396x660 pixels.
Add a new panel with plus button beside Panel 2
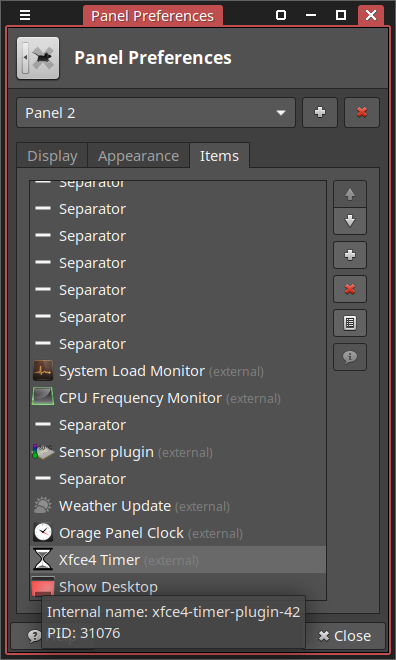click(x=320, y=113)
